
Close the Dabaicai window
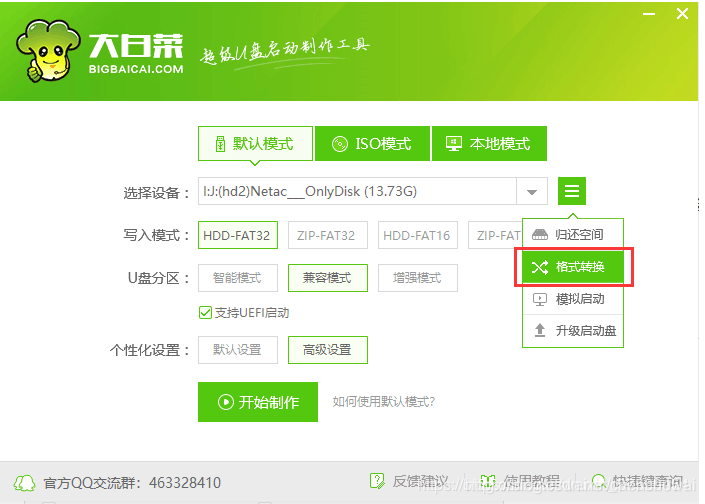683,14
